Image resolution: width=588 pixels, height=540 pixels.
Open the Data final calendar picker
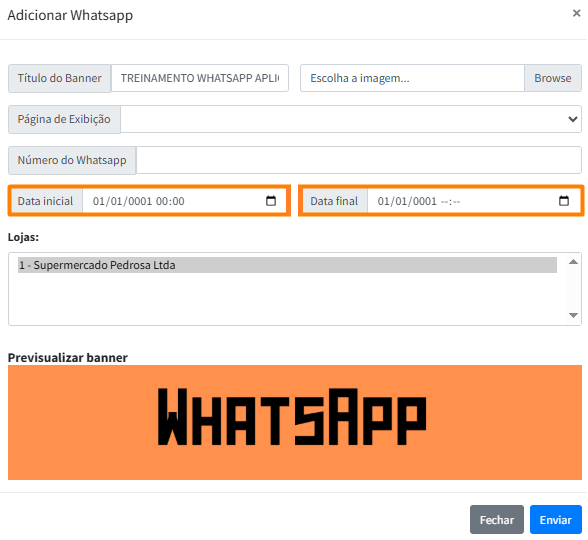[x=564, y=201]
